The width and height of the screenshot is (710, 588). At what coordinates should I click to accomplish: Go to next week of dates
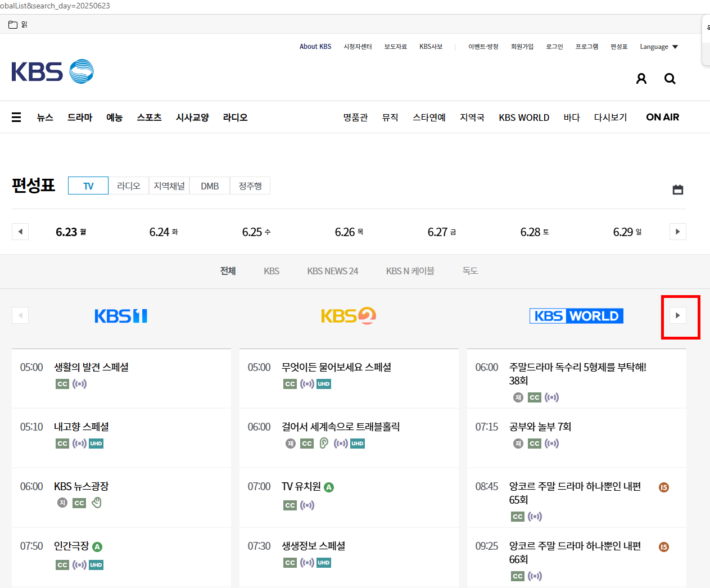click(x=678, y=232)
